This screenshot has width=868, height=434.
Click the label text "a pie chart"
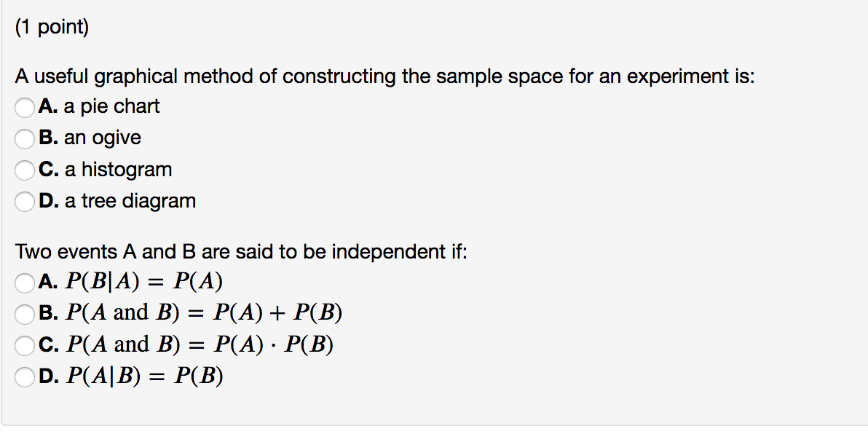111,106
